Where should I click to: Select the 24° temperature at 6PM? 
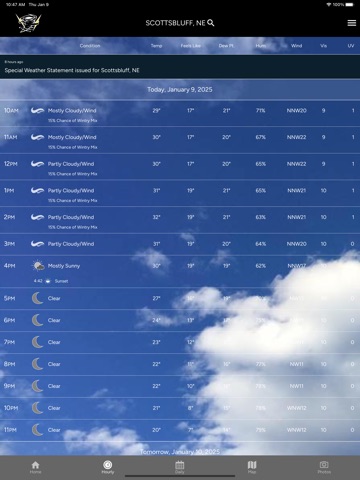156,320
